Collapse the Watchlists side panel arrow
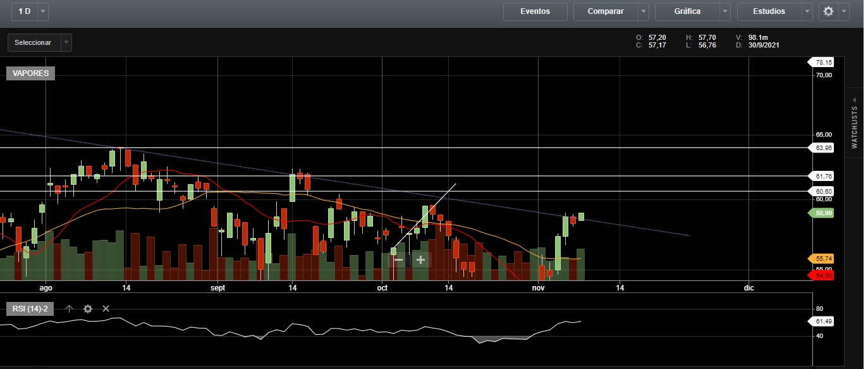Screen dimensions: 868x369 [855, 100]
